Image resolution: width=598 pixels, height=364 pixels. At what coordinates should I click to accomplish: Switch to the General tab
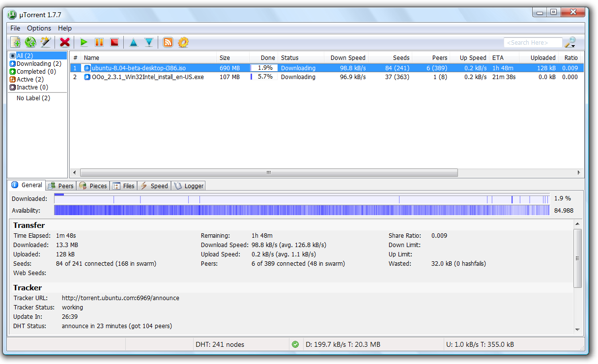click(27, 185)
